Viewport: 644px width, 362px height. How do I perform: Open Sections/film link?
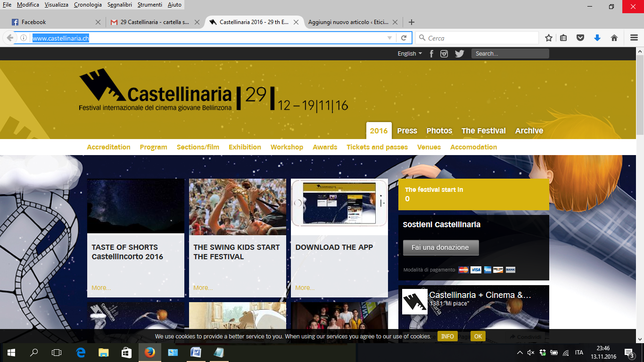198,147
